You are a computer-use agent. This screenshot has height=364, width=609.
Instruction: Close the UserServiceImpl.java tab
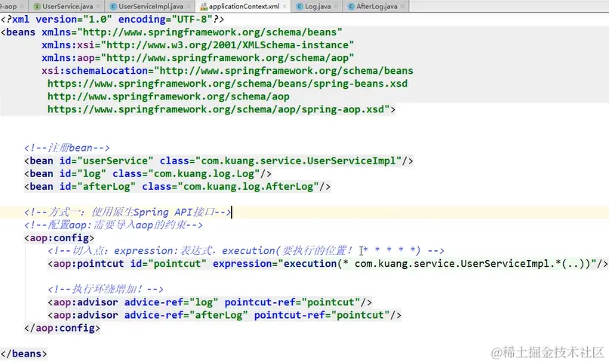[189, 6]
